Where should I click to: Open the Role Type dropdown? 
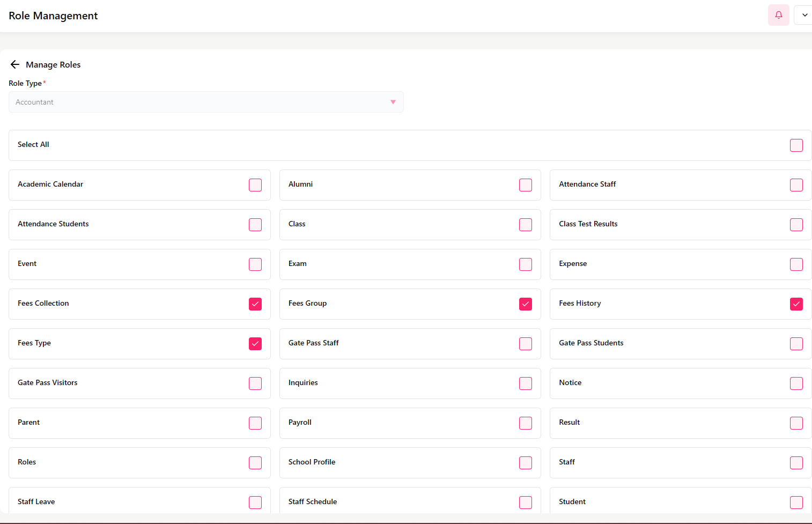tap(205, 102)
